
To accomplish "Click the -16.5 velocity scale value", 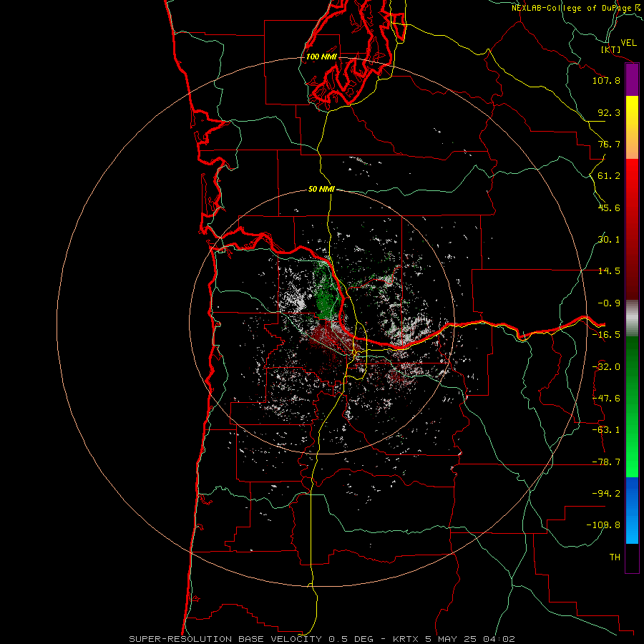I will [606, 335].
